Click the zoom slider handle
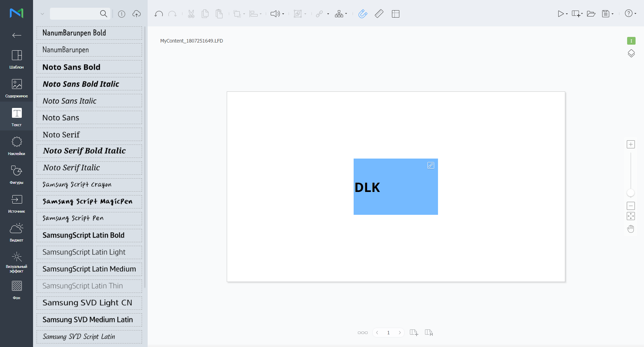Image resolution: width=644 pixels, height=347 pixels. 631,193
